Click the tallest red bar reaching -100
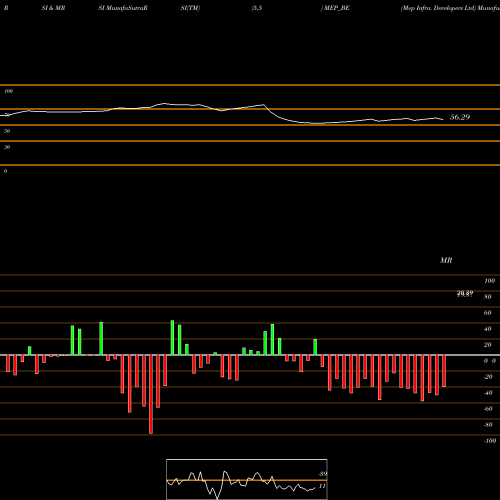Screen dimensions: 500x500 click(x=151, y=394)
